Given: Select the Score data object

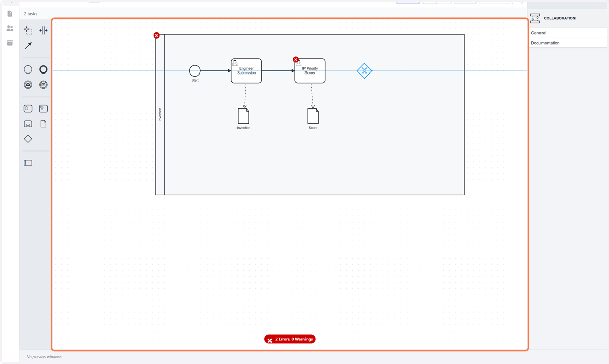Looking at the screenshot, I should point(313,116).
